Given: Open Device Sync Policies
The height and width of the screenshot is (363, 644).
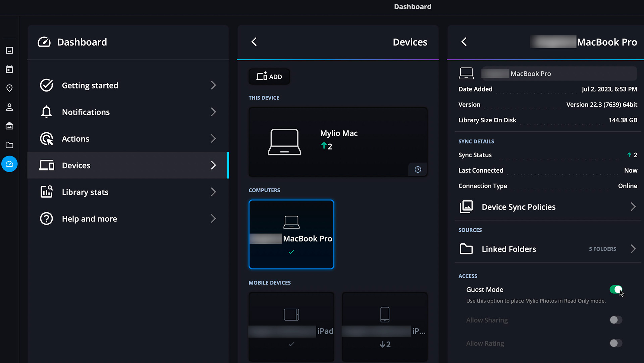Looking at the screenshot, I should click(x=547, y=207).
